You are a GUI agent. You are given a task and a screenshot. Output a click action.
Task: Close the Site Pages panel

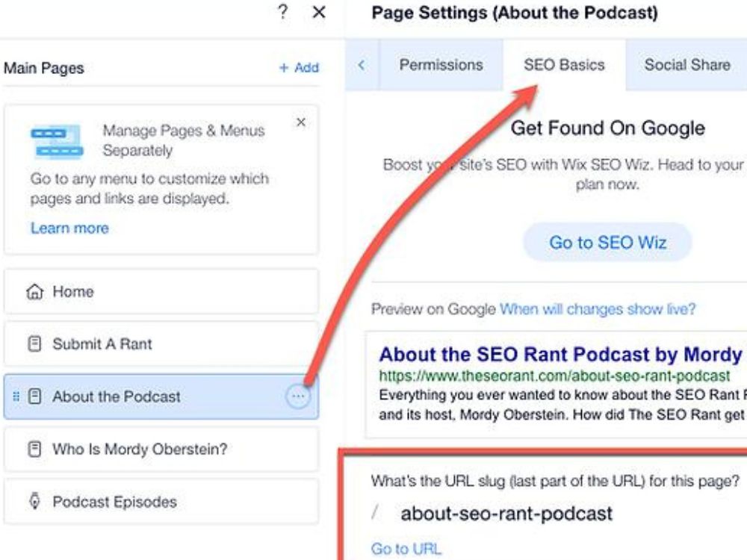pyautogui.click(x=319, y=12)
